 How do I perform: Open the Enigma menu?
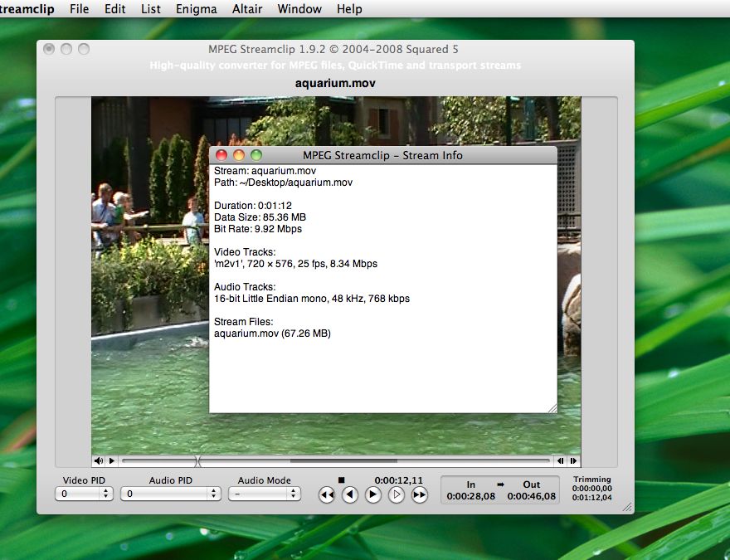tap(196, 9)
